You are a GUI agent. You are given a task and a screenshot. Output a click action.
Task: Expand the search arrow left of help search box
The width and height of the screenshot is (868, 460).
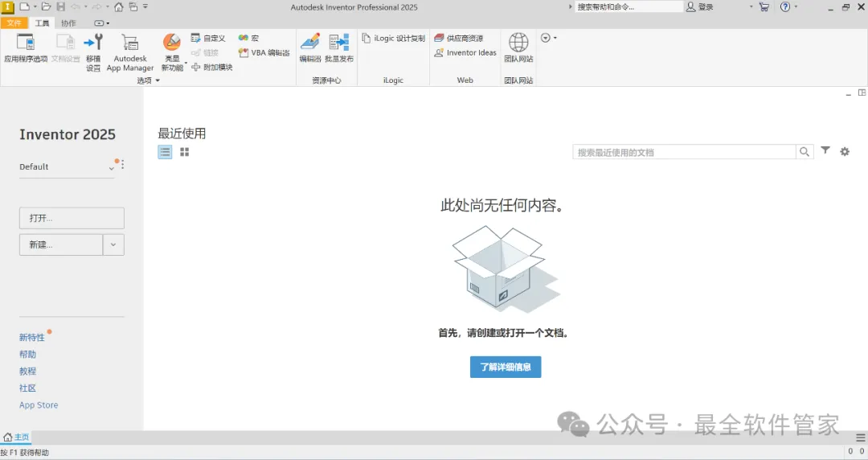[570, 6]
